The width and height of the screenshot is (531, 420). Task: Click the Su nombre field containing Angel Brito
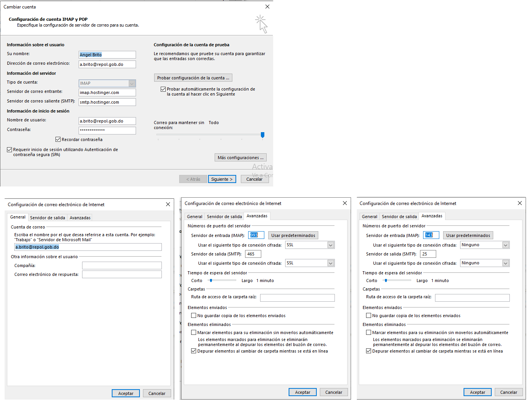click(x=107, y=55)
